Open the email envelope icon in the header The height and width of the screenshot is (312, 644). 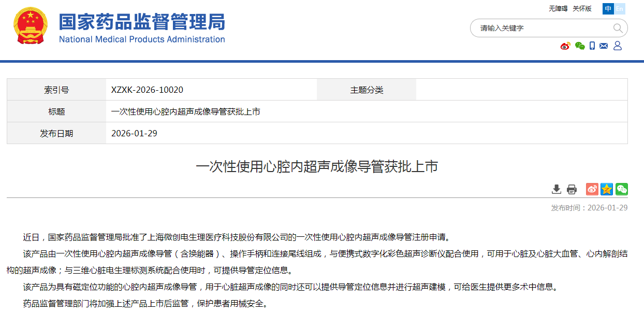[x=604, y=46]
